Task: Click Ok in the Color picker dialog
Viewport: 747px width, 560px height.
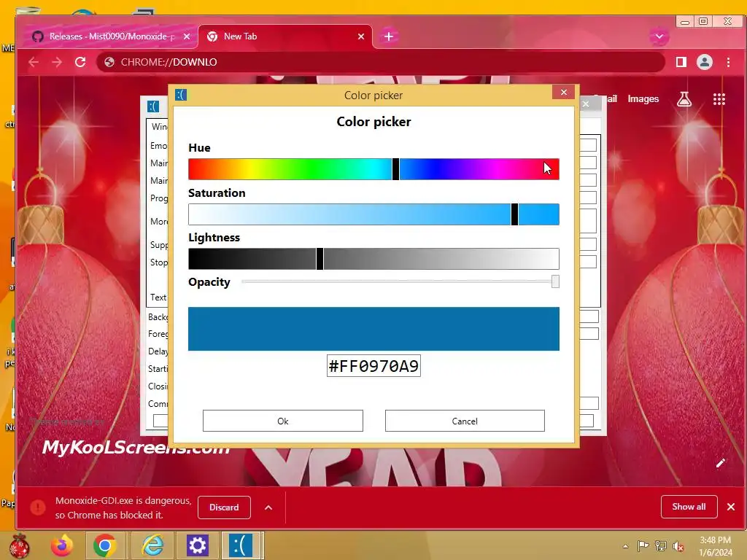Action: tap(282, 421)
